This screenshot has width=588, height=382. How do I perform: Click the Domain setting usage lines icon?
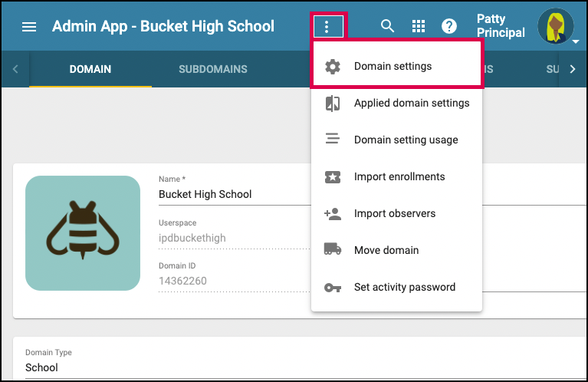332,139
